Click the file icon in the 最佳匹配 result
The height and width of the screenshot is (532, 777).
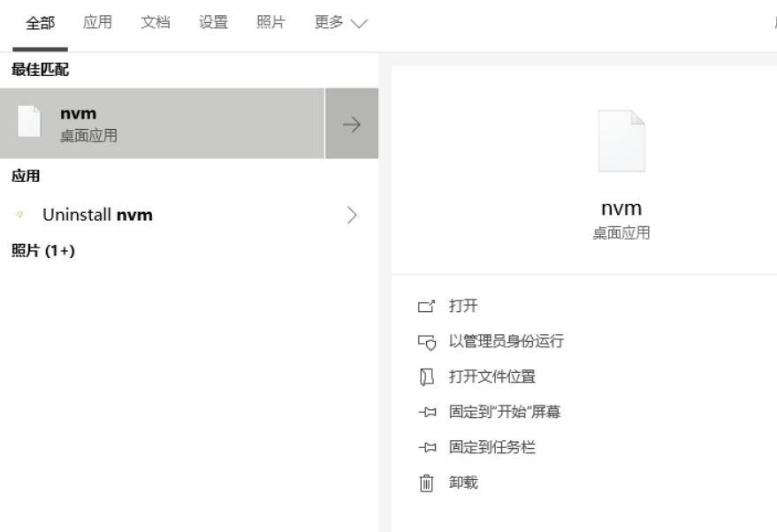tap(29, 123)
